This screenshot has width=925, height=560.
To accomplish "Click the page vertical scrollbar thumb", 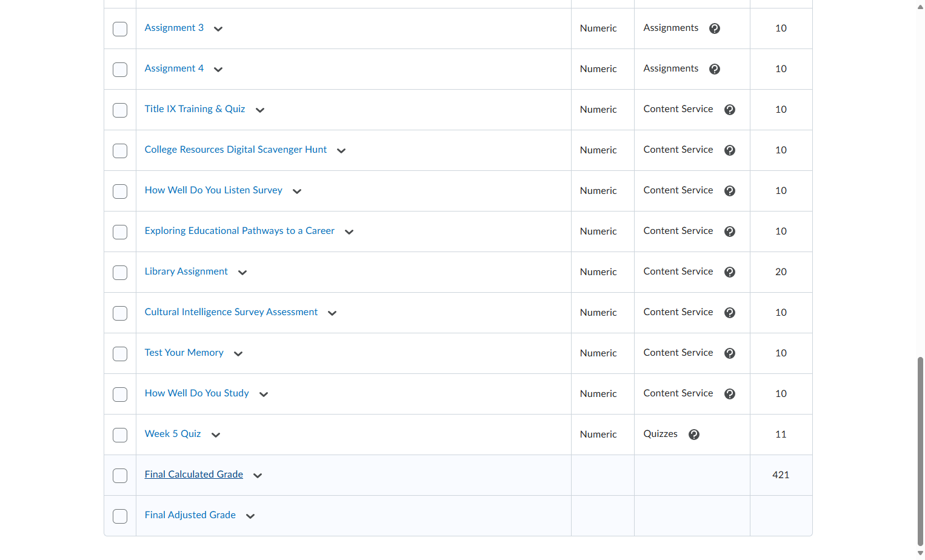I will [x=920, y=452].
